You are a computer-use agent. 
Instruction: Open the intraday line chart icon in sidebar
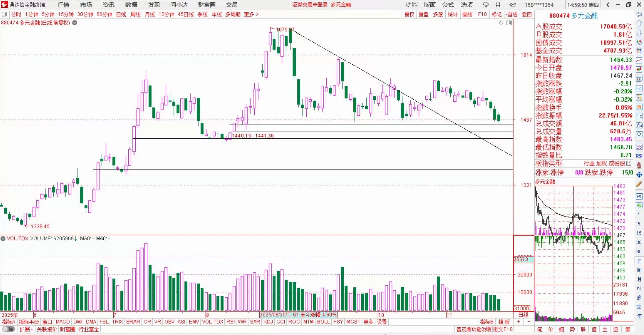click(639, 60)
